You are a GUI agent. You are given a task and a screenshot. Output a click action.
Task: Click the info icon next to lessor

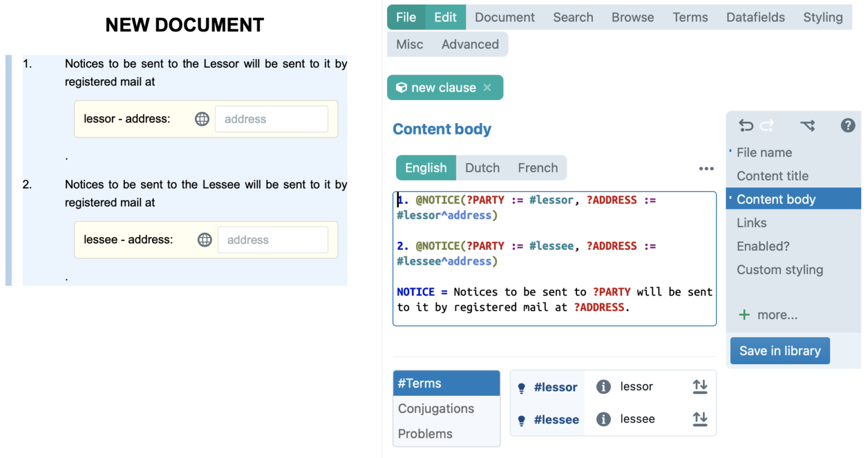point(604,387)
